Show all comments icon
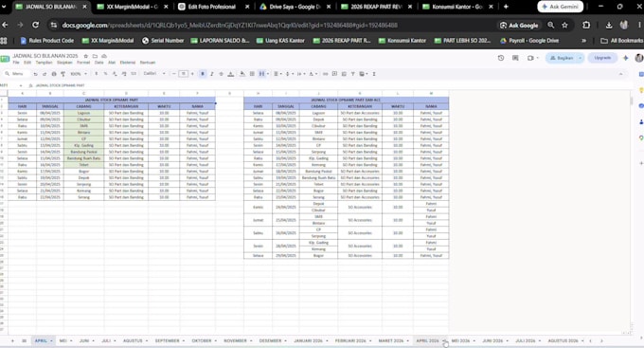 tap(515, 58)
